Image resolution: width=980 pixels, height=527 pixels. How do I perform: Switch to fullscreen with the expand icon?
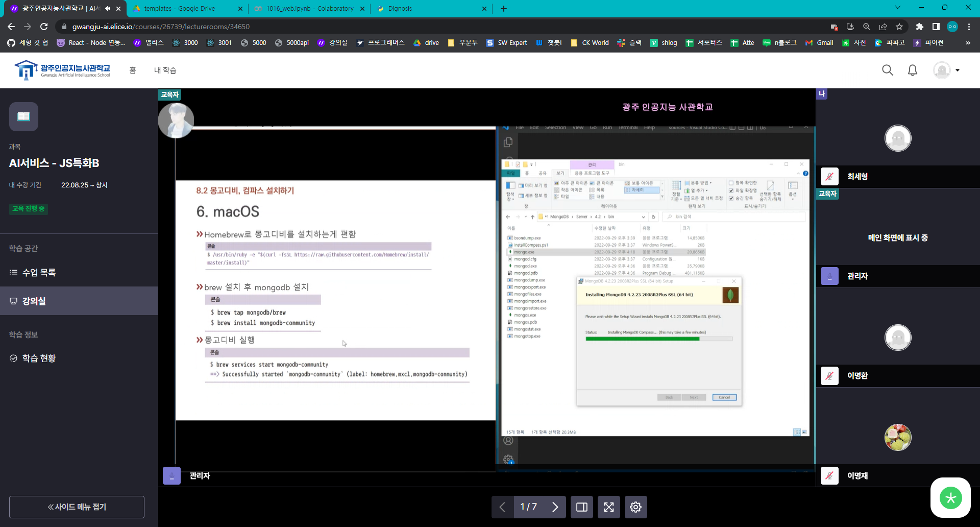(609, 507)
